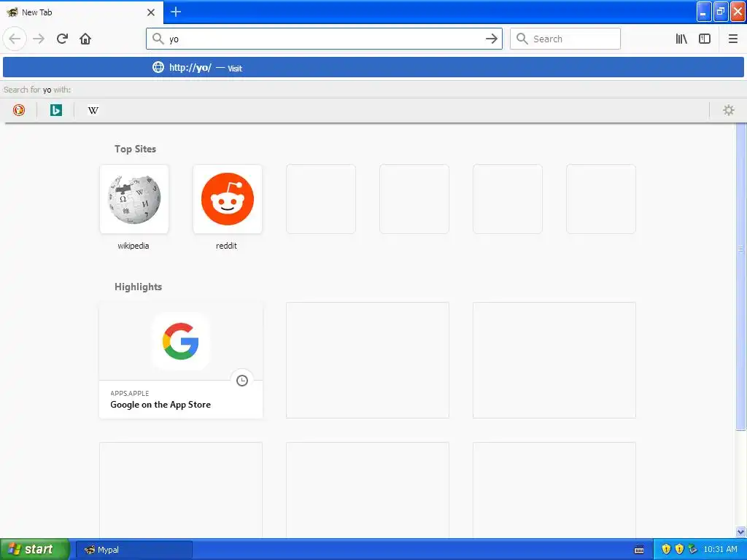Click the address bar containing yo
The height and width of the screenshot is (560, 747).
pyautogui.click(x=324, y=39)
